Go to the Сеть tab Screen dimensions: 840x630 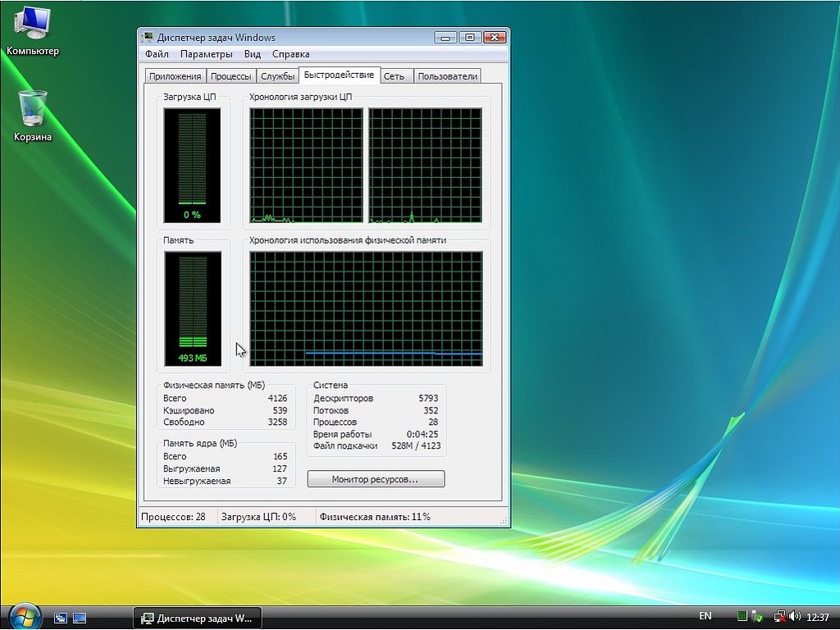coord(394,76)
